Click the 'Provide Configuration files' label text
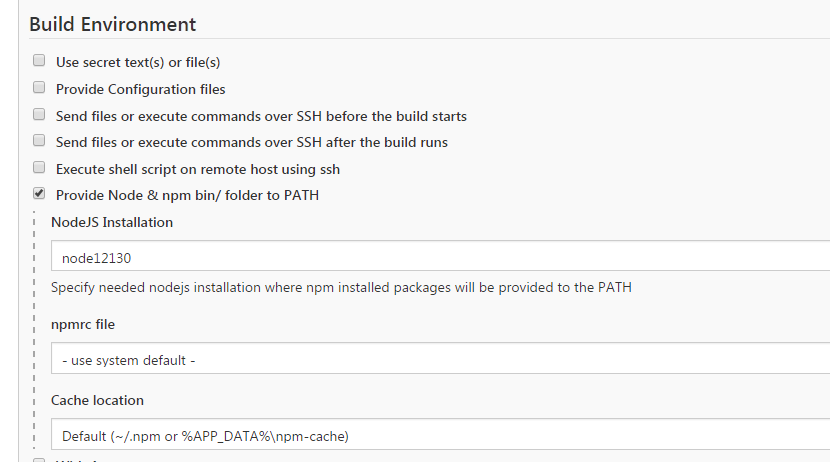This screenshot has height=462, width=830. coord(140,89)
